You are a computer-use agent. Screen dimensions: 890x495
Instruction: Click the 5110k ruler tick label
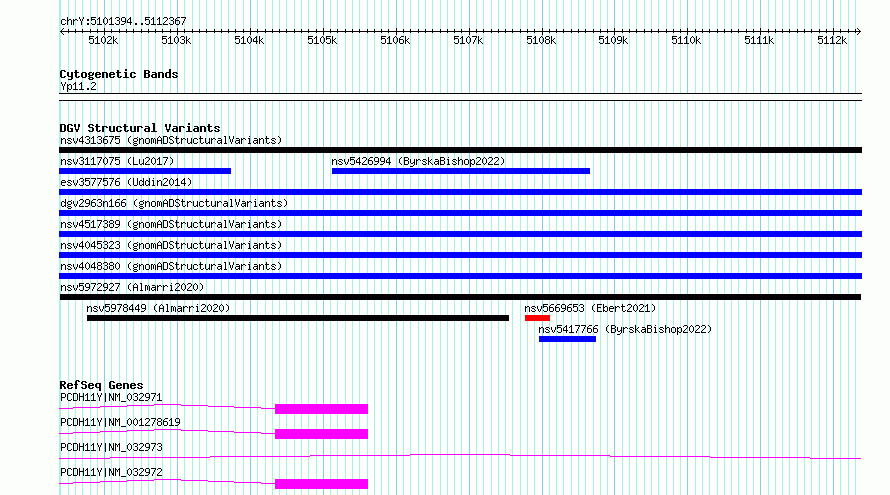[686, 40]
